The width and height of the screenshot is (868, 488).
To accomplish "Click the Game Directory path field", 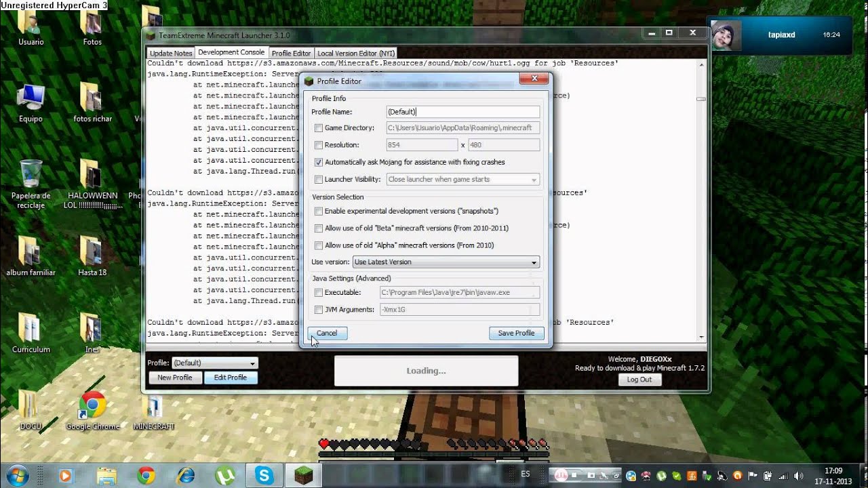I will tap(462, 127).
